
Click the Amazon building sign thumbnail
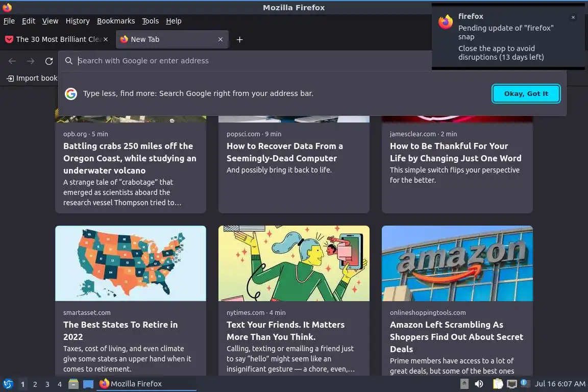457,263
